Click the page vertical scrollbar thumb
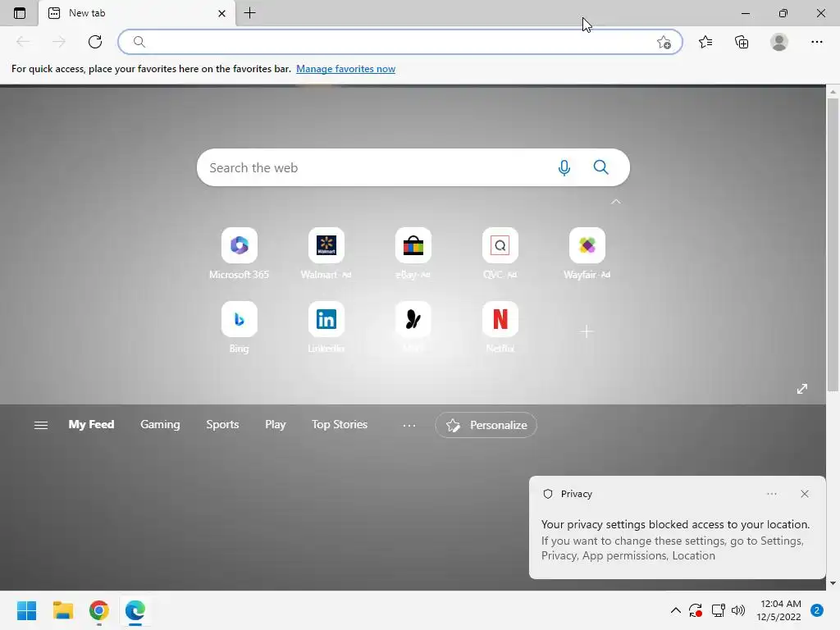 [833, 244]
